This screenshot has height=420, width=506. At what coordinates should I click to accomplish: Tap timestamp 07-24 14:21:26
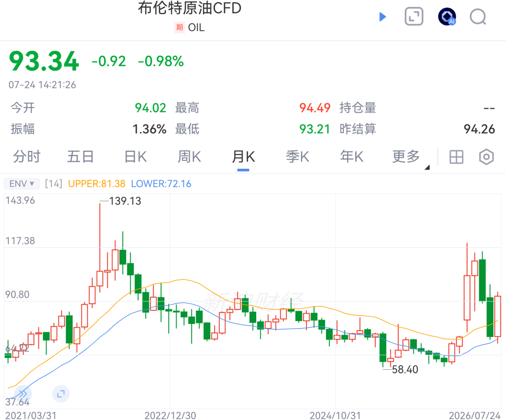pos(42,85)
